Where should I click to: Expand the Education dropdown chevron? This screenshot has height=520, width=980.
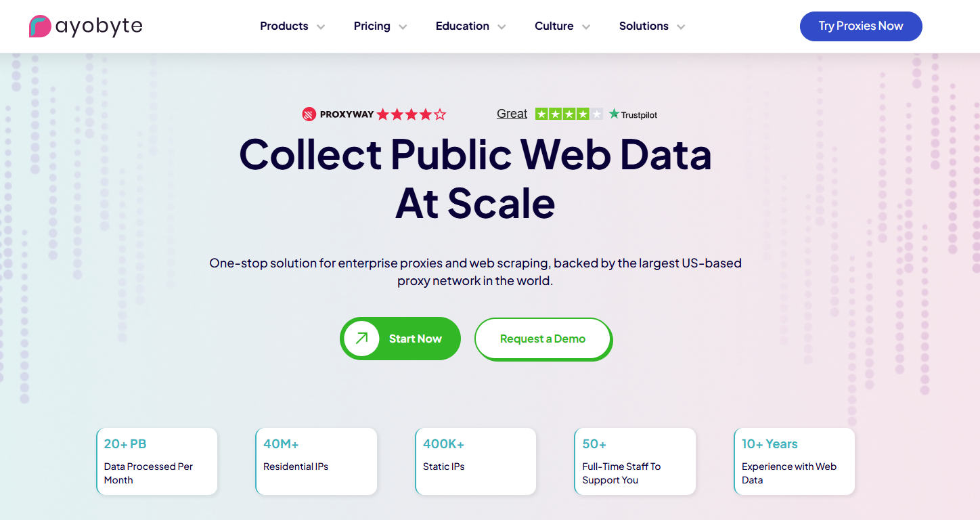pos(502,27)
